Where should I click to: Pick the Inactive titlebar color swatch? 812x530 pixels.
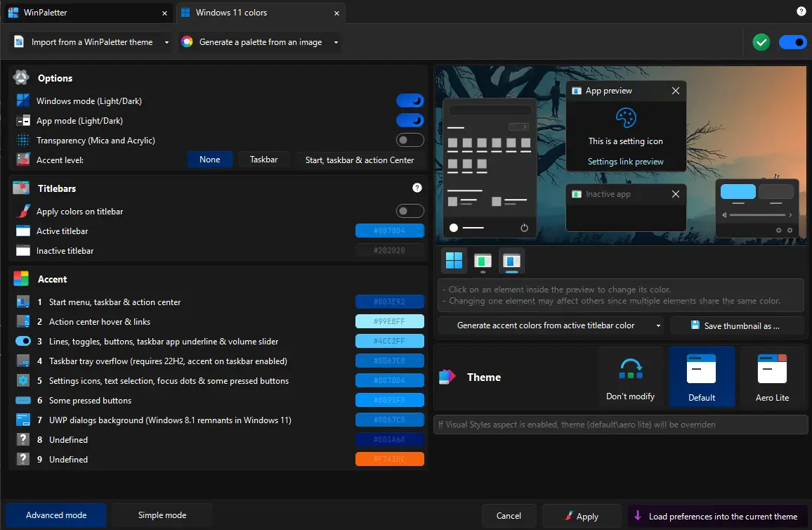pyautogui.click(x=389, y=250)
